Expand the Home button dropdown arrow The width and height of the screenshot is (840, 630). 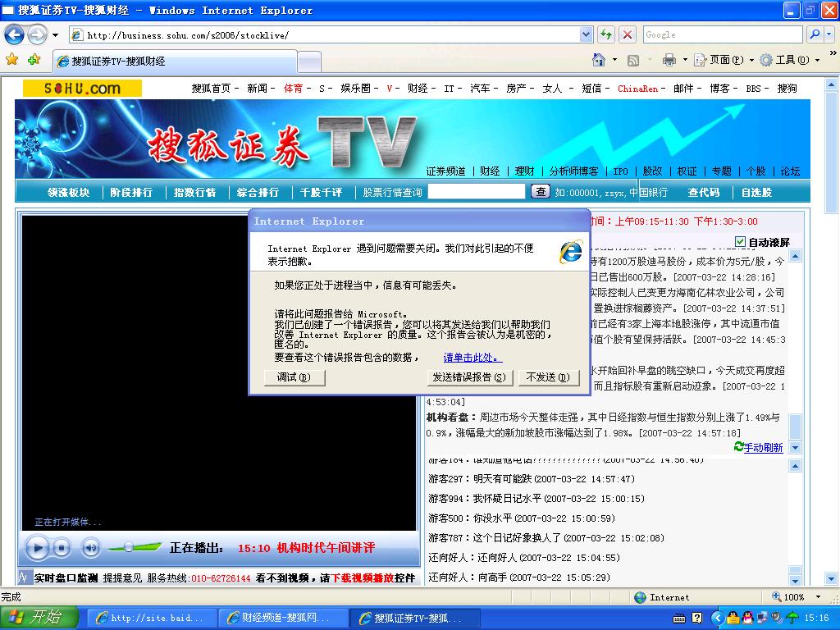point(615,59)
